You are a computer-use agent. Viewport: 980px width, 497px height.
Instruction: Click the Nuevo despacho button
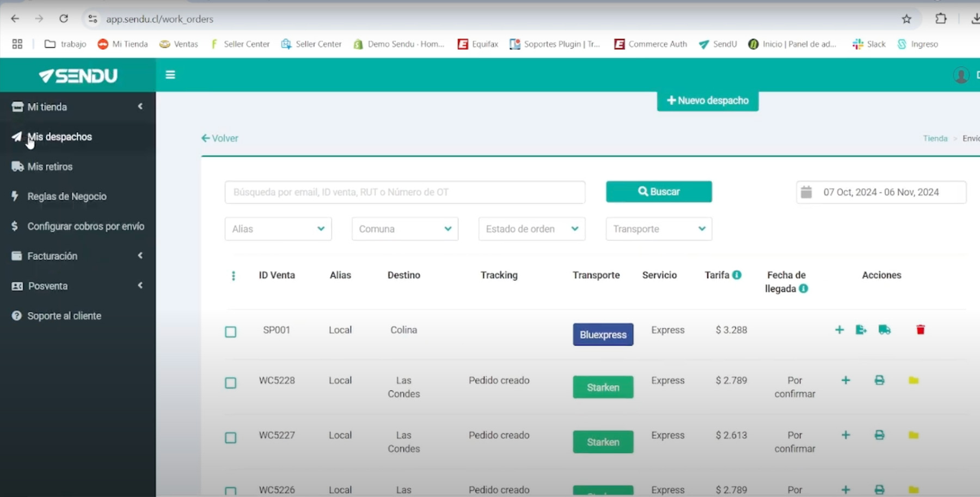707,101
